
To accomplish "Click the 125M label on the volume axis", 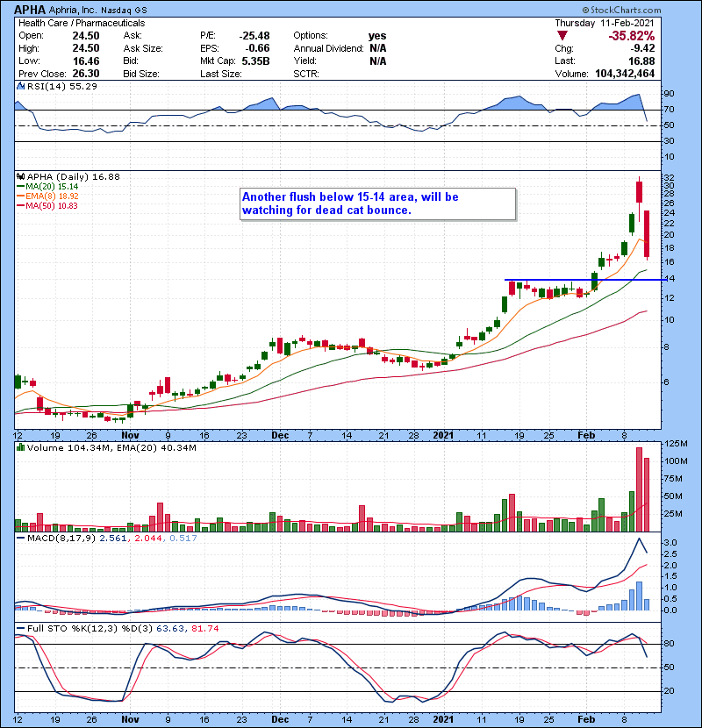I will coord(676,444).
